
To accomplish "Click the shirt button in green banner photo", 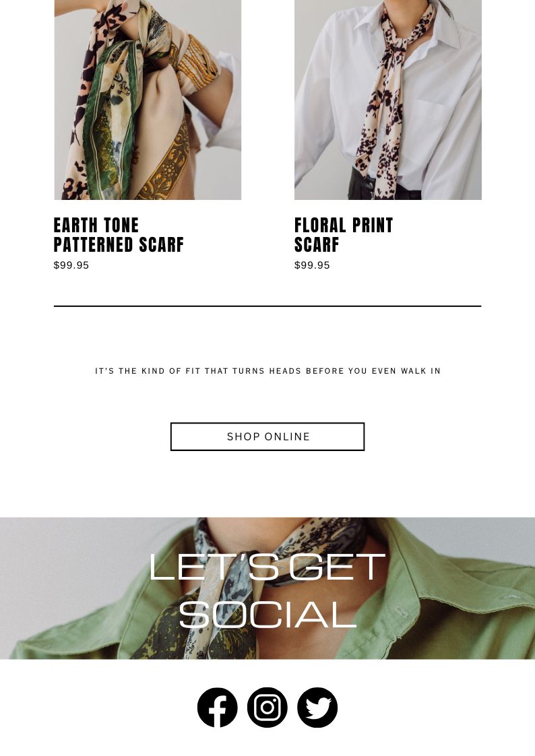I will pos(400,611).
